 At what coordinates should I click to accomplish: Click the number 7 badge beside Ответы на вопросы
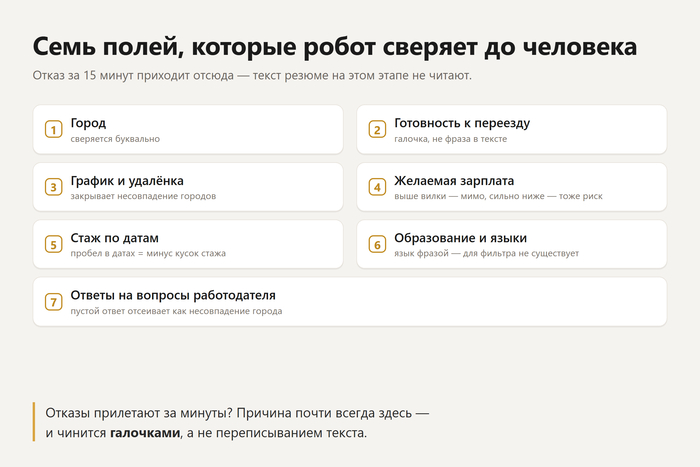pyautogui.click(x=54, y=302)
